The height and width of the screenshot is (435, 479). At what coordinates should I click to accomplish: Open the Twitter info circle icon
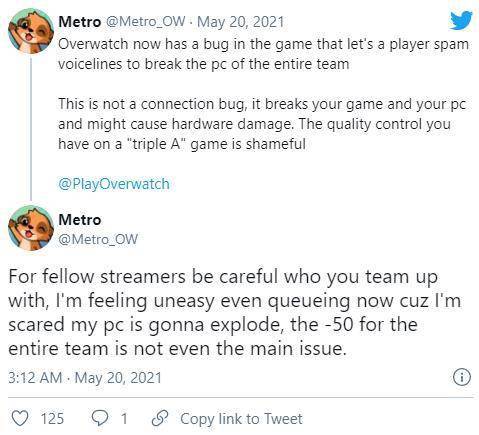(462, 377)
